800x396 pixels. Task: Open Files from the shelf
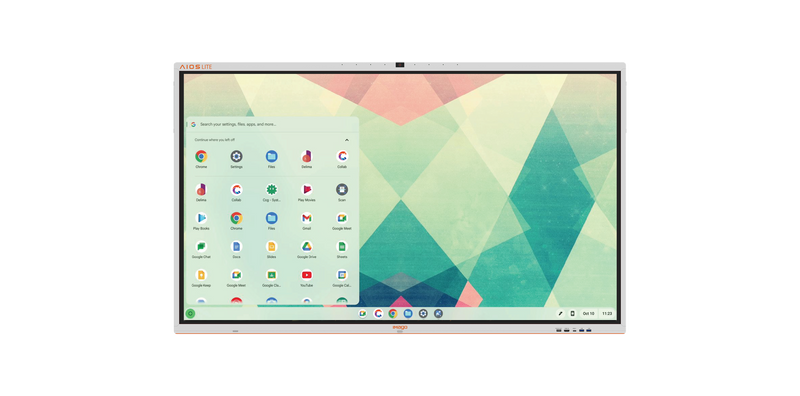408,313
